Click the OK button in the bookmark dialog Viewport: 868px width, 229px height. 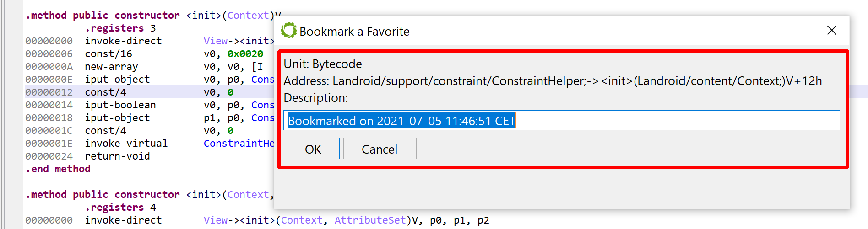click(x=313, y=149)
